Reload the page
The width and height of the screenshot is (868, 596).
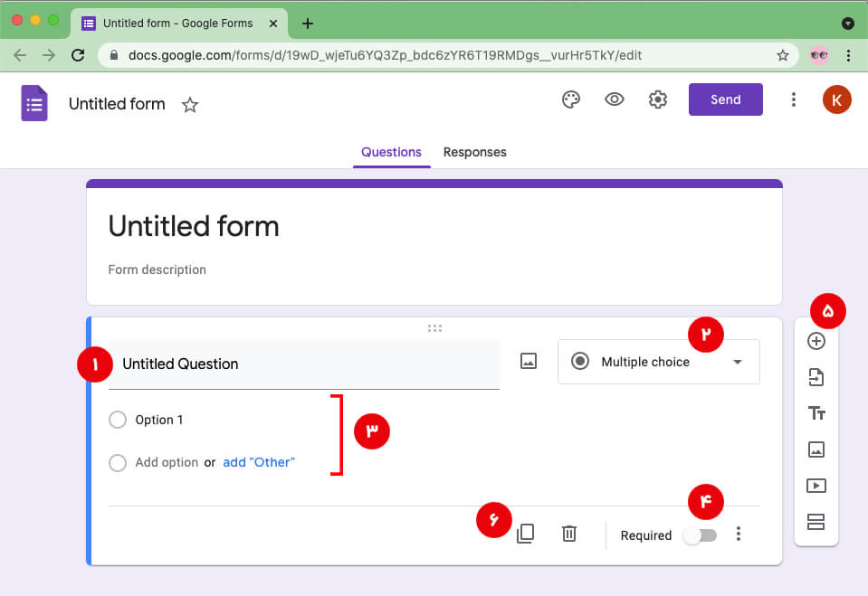[x=78, y=55]
